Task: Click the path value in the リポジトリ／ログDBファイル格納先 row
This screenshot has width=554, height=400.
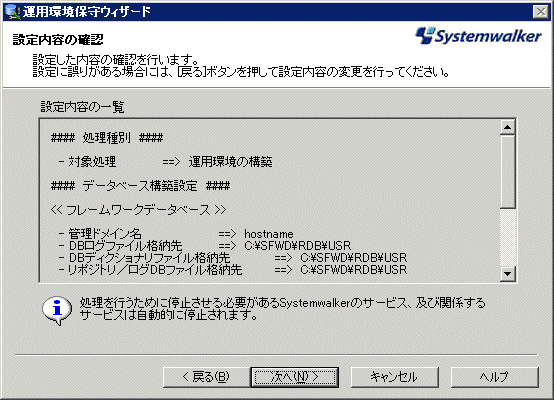Action: pos(354,270)
